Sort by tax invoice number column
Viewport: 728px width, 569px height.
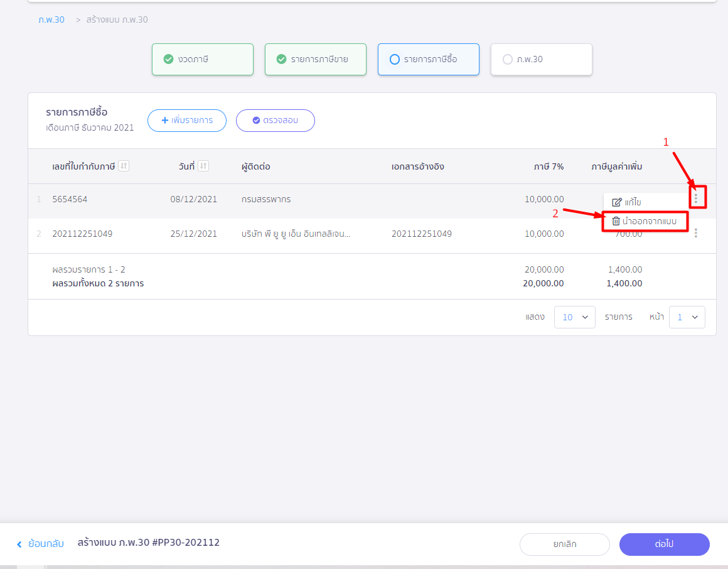point(124,166)
